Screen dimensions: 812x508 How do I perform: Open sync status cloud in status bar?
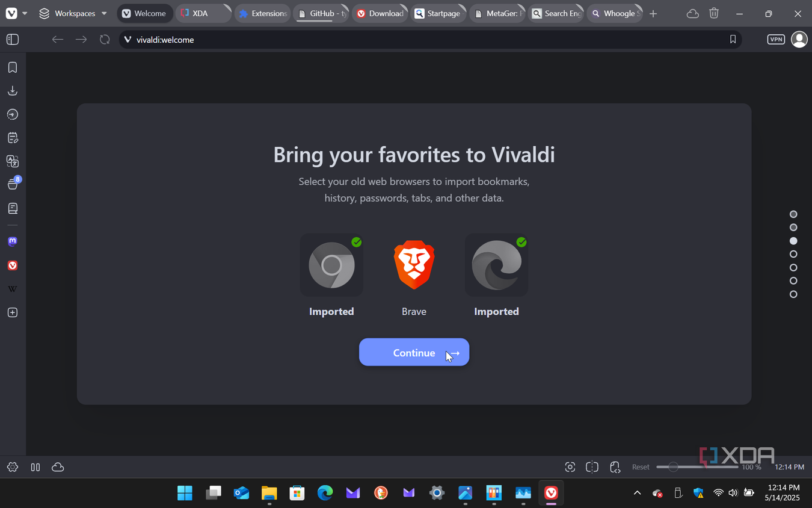(58, 467)
